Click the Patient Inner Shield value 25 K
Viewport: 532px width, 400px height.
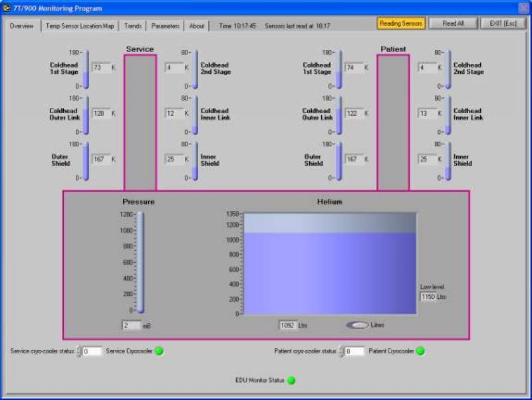point(428,159)
